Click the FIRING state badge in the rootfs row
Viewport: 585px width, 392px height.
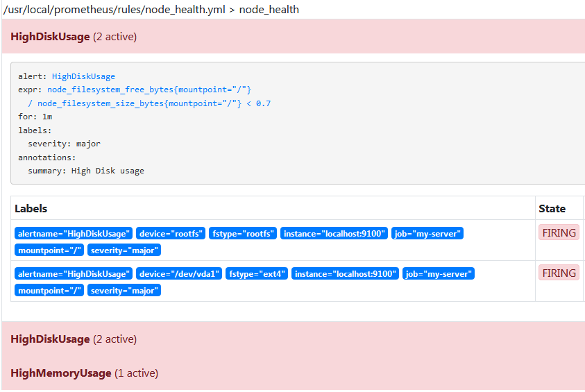pyautogui.click(x=559, y=232)
